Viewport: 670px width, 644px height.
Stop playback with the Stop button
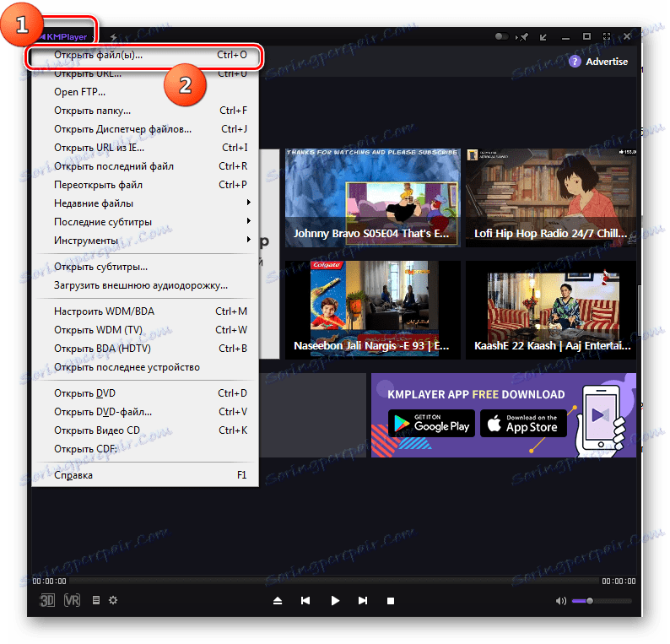coord(391,601)
